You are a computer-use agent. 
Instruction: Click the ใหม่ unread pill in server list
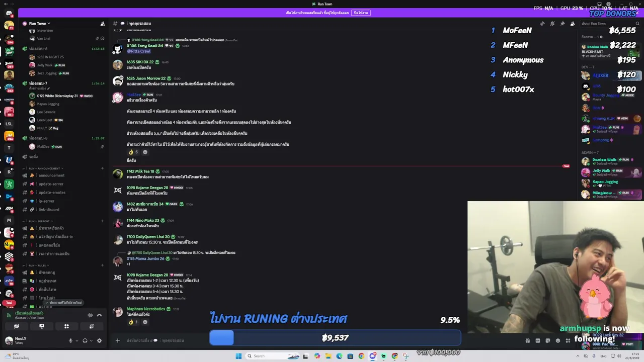9,303
